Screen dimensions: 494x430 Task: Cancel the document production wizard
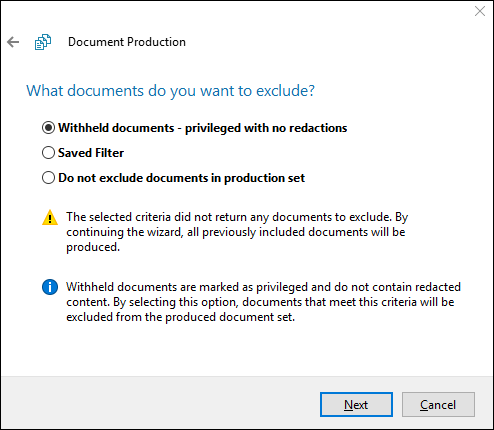click(438, 405)
